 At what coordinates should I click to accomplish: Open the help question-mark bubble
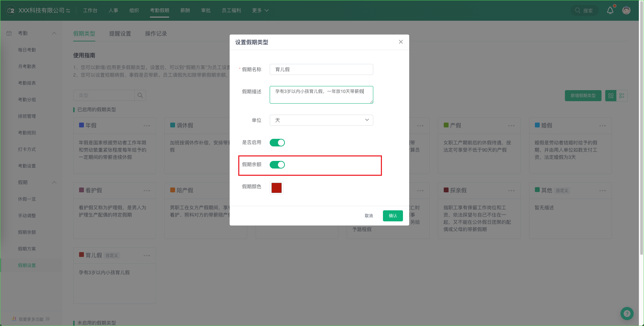coord(627,314)
